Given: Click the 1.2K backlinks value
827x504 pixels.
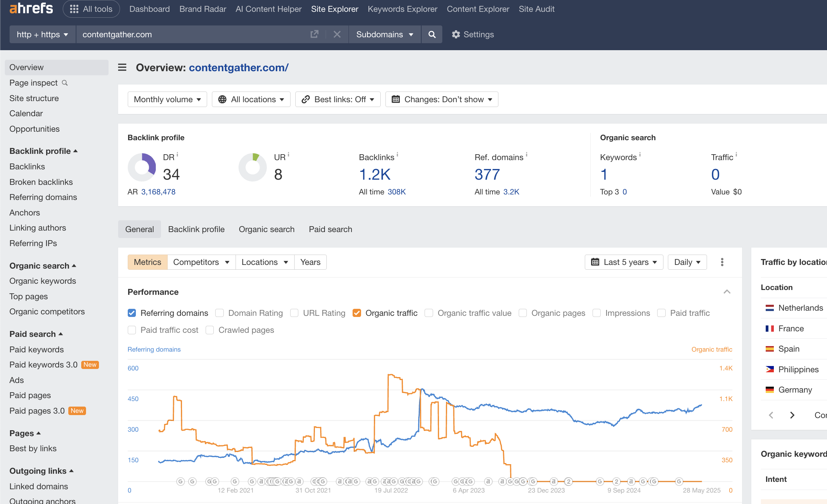Looking at the screenshot, I should pos(375,174).
